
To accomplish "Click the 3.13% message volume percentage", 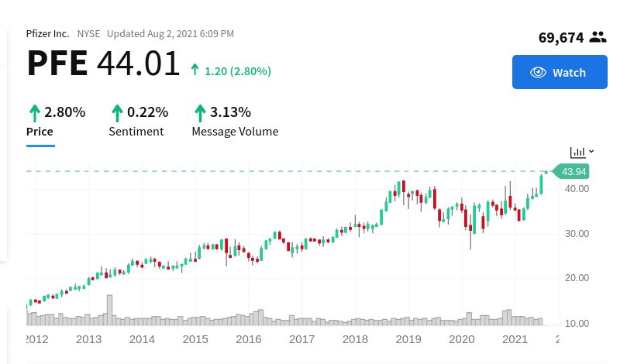I will coord(230,112).
